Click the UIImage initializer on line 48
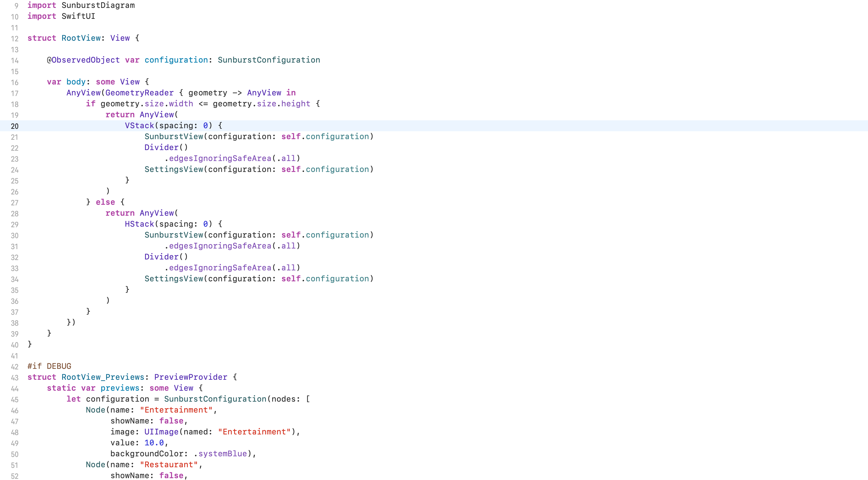 tap(161, 432)
